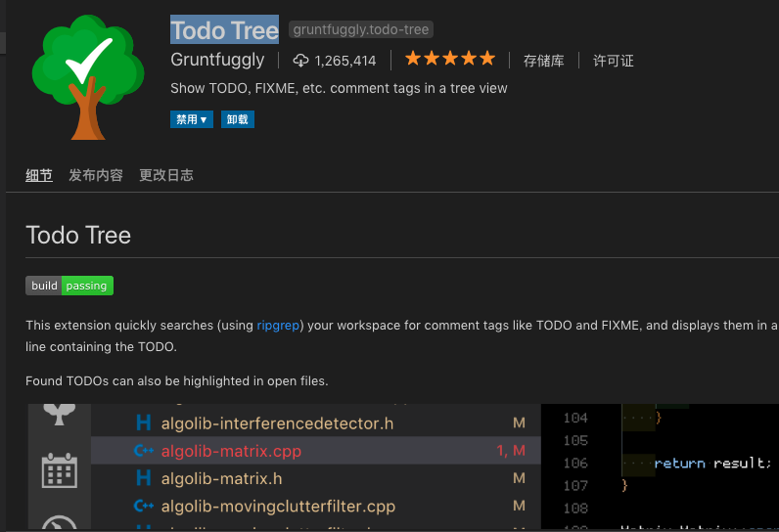Click the build passing badge

[x=69, y=286]
